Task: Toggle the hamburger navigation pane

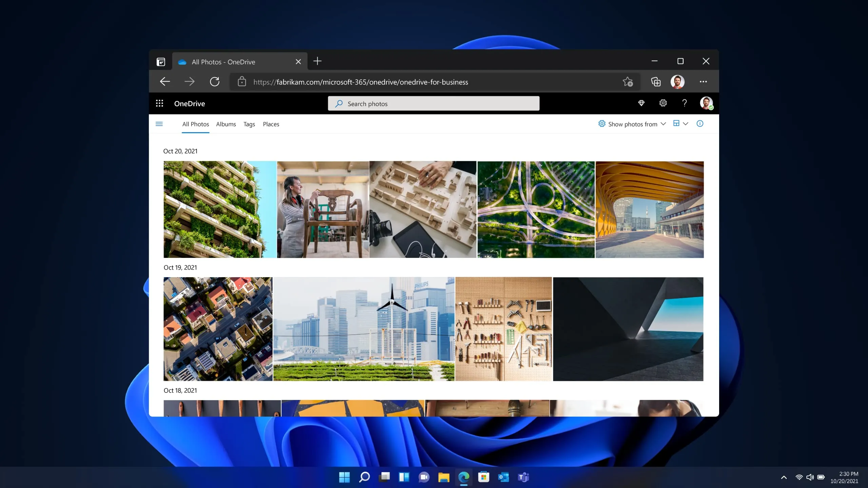Action: pos(159,124)
